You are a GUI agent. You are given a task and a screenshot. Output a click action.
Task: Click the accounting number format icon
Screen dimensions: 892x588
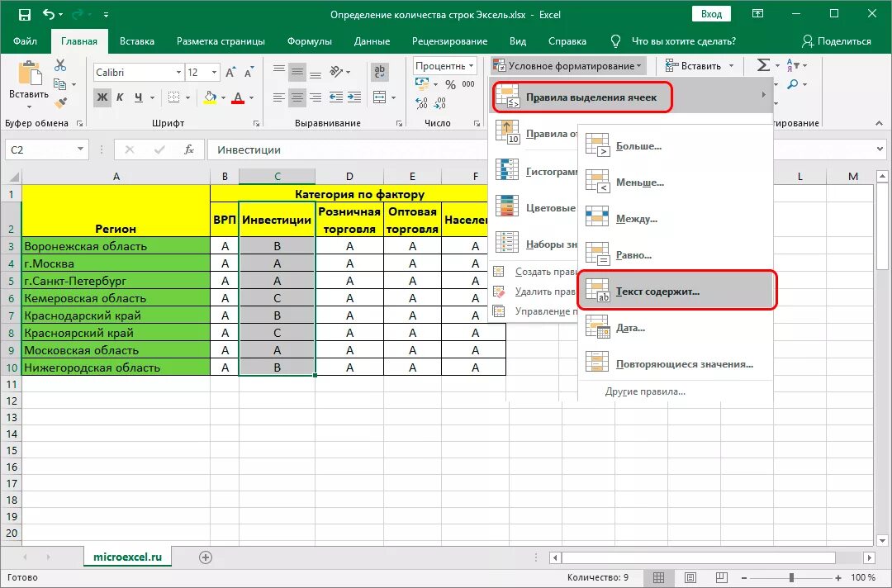[422, 84]
